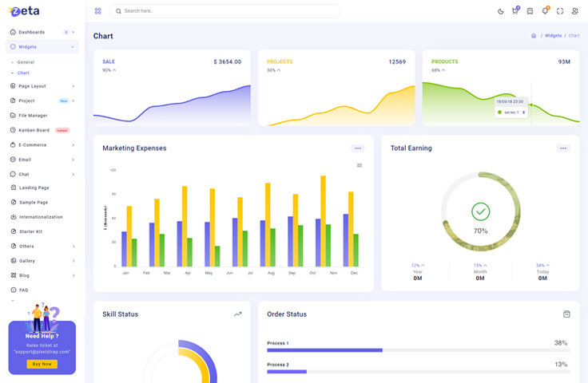Click the Kanban Board icon

point(13,130)
